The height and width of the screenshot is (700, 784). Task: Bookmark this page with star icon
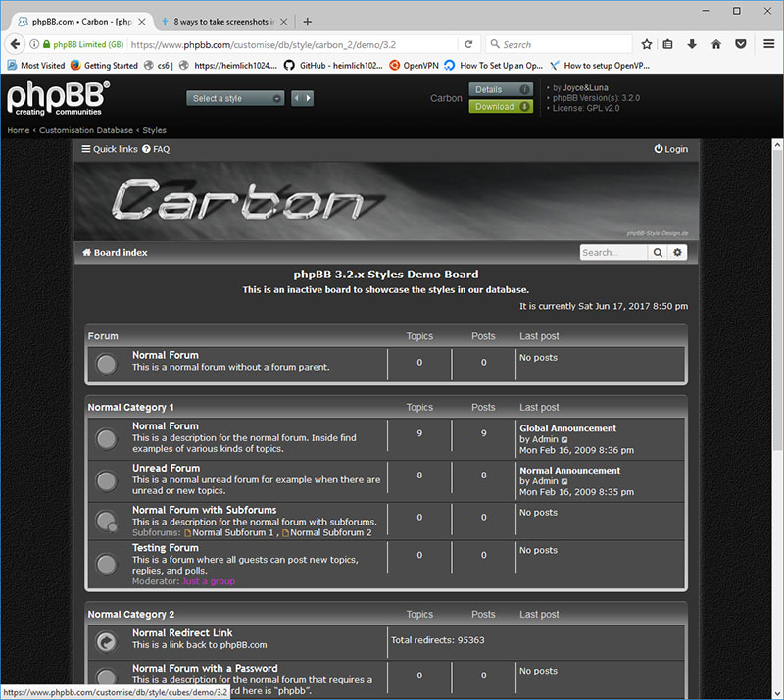[646, 44]
